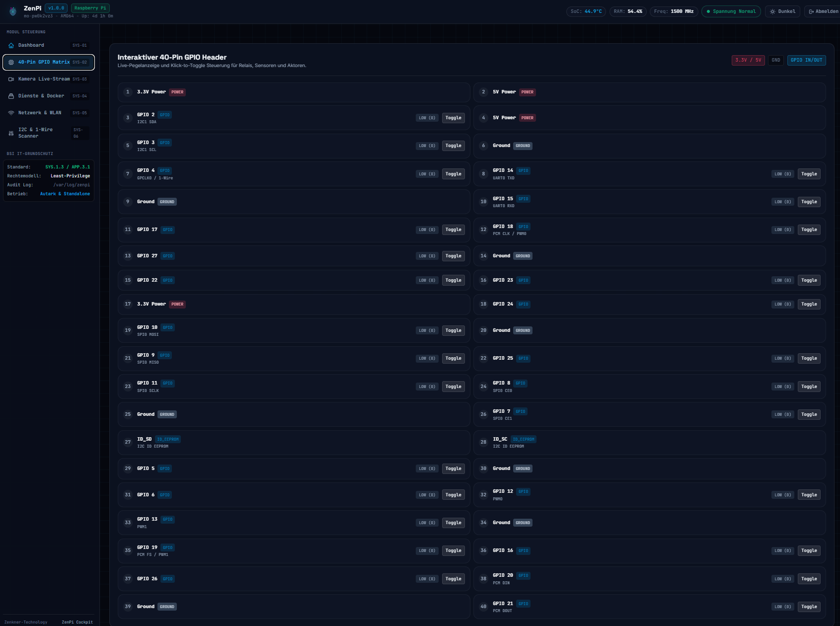Click the ZenPi Cockpit footer link
This screenshot has height=626, width=840.
pos(77,622)
